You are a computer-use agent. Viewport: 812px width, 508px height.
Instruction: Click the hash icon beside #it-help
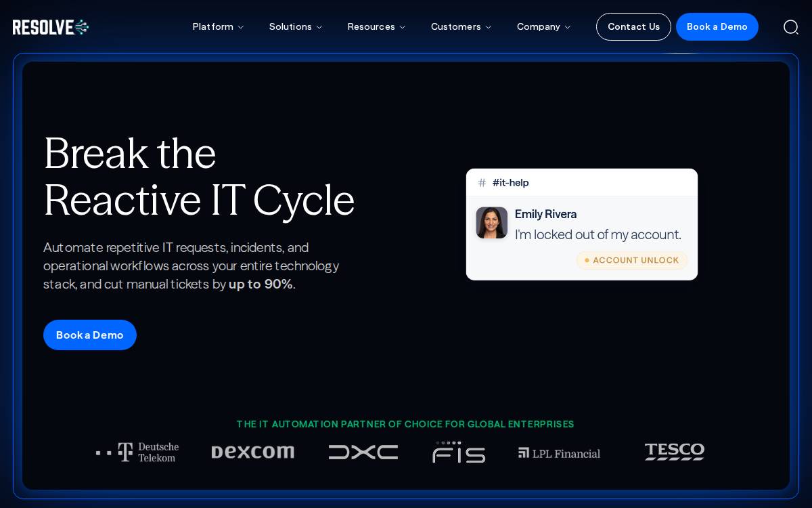482,182
